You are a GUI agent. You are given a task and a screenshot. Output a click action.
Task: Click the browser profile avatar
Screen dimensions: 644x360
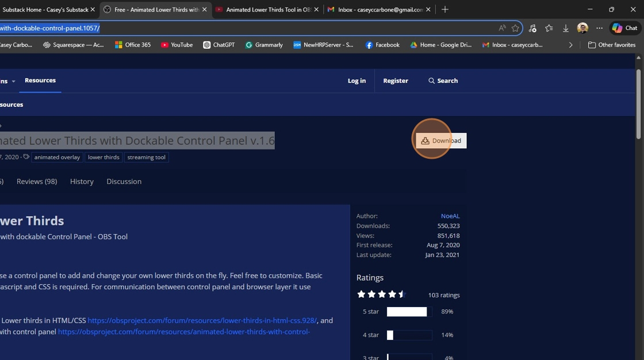[582, 28]
